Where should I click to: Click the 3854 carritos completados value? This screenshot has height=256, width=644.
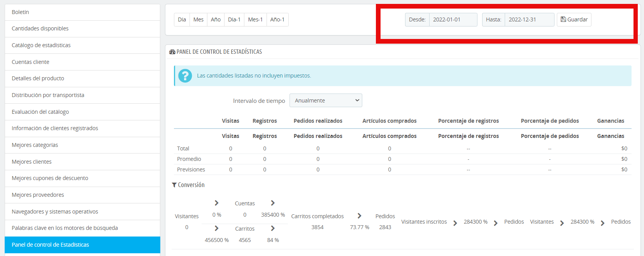[x=318, y=227]
